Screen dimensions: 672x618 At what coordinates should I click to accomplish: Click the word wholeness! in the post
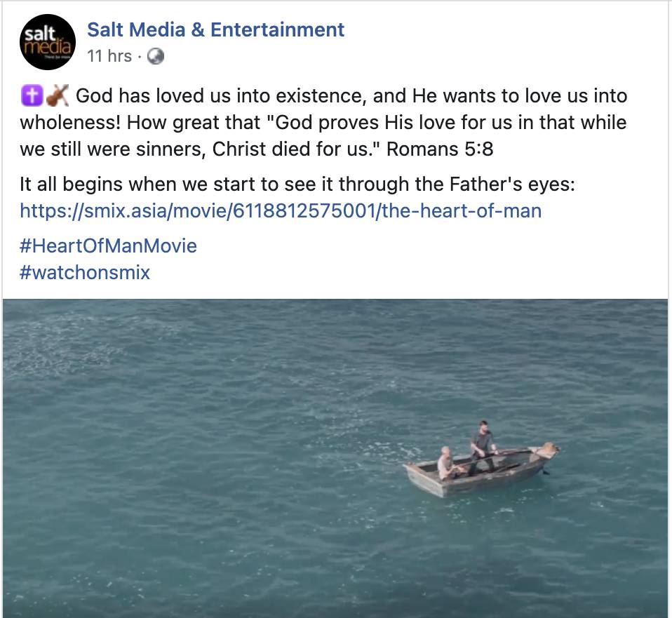pos(70,123)
